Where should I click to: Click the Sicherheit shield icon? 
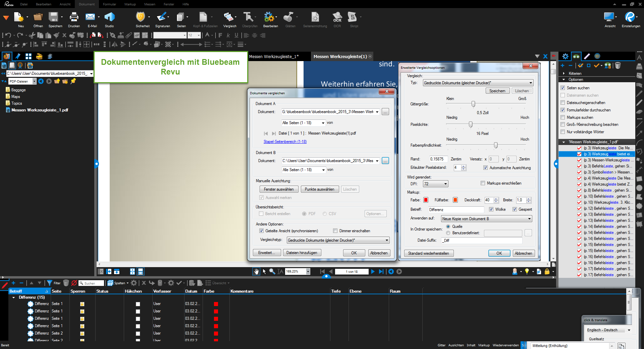[141, 17]
